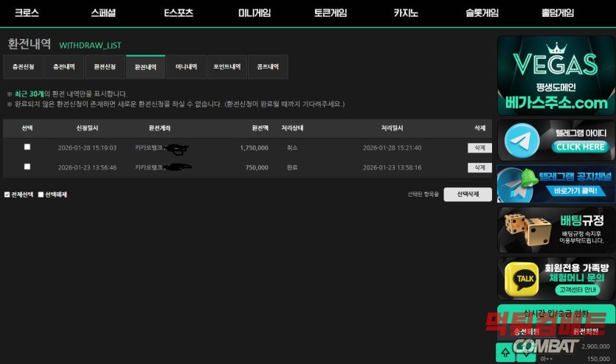Click 삭제 button for the 1,750,000 row
616x364 pixels.
[x=480, y=148]
